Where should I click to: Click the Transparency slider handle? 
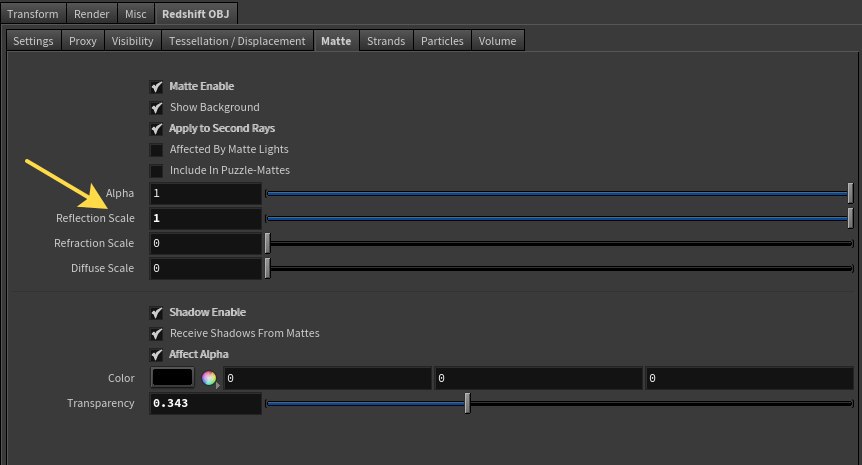pyautogui.click(x=467, y=403)
